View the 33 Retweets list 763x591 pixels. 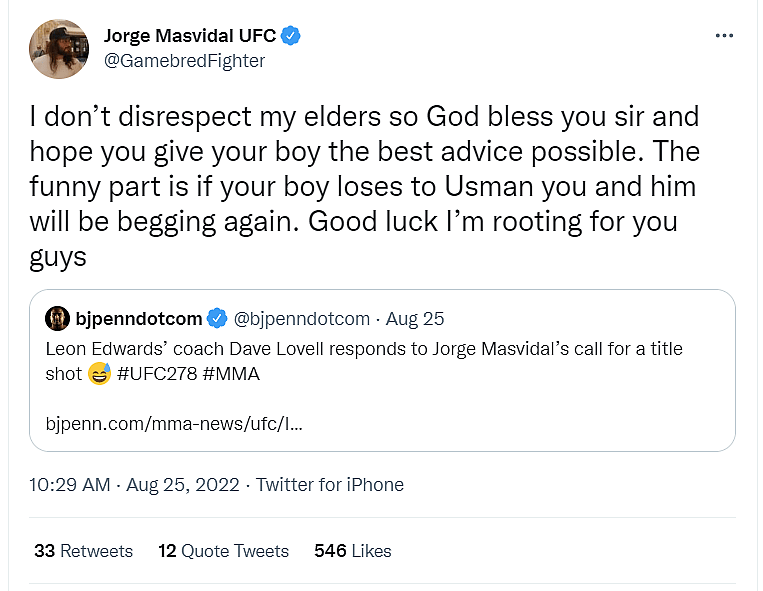83,551
